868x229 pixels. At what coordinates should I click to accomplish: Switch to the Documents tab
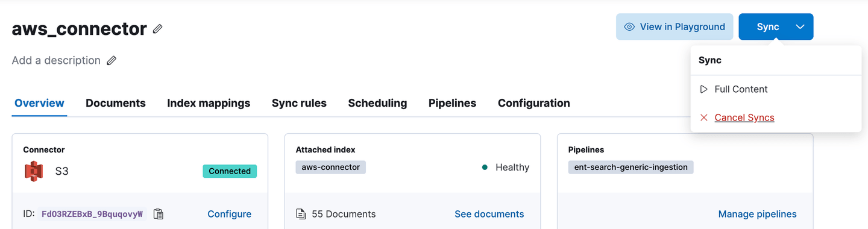[116, 103]
